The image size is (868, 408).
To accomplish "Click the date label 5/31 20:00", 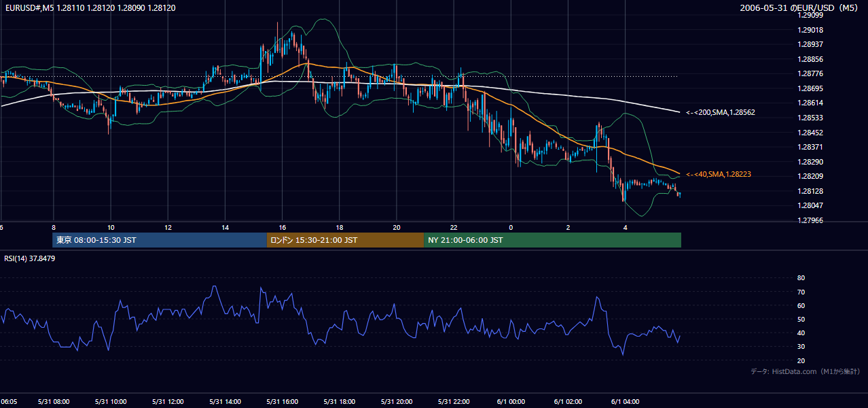I will pos(397,402).
